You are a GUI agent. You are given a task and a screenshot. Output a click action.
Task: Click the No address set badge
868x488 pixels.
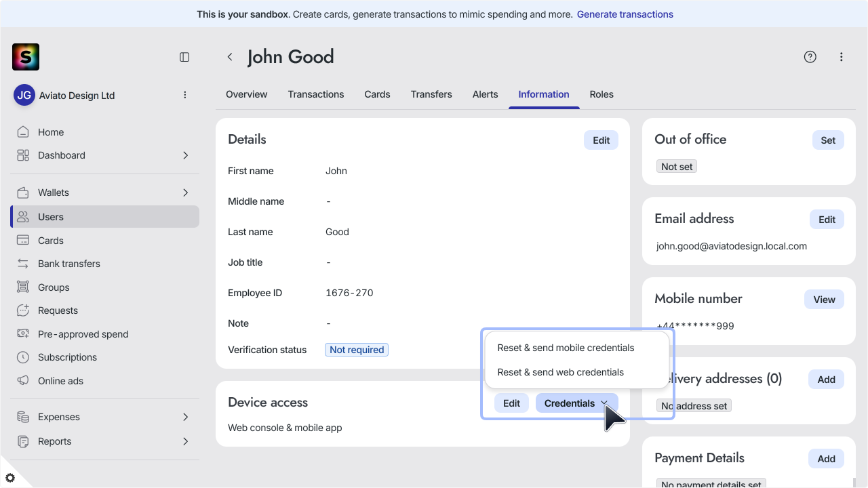694,406
